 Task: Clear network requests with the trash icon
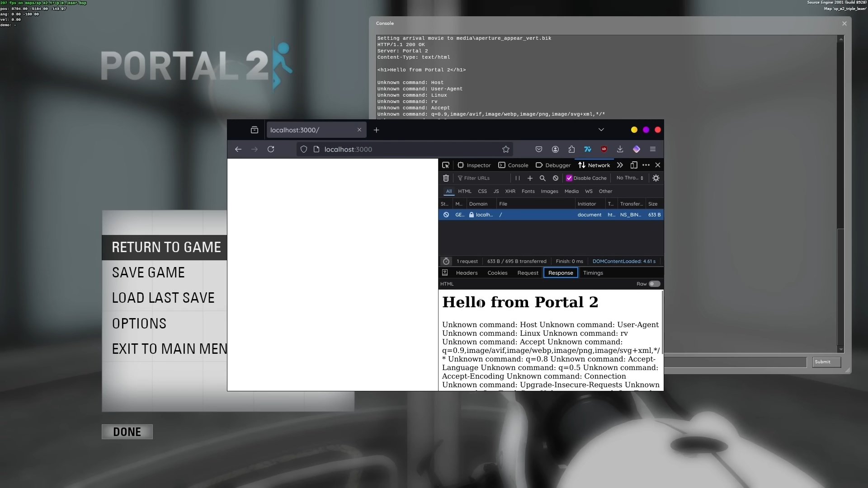[x=446, y=178]
